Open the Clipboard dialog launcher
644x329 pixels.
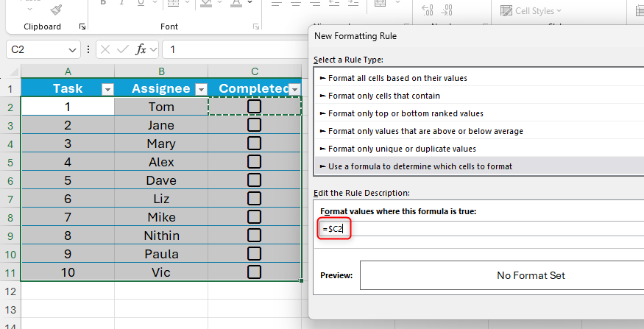click(x=82, y=26)
